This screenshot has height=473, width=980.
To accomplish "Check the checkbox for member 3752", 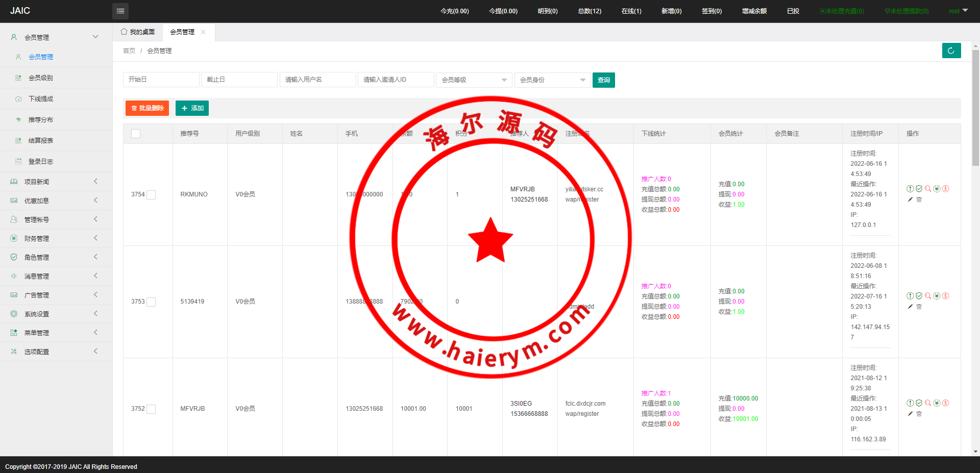I will tap(151, 409).
